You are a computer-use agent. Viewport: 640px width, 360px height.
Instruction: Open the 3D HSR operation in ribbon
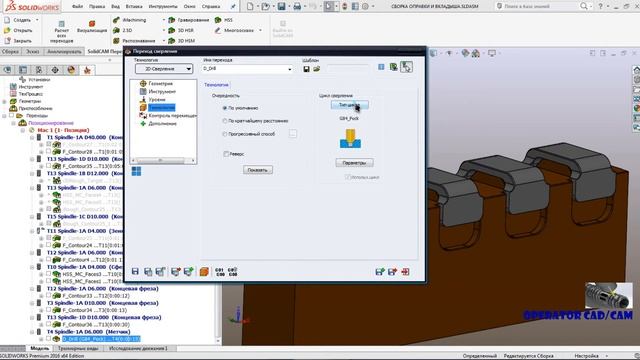[x=182, y=30]
